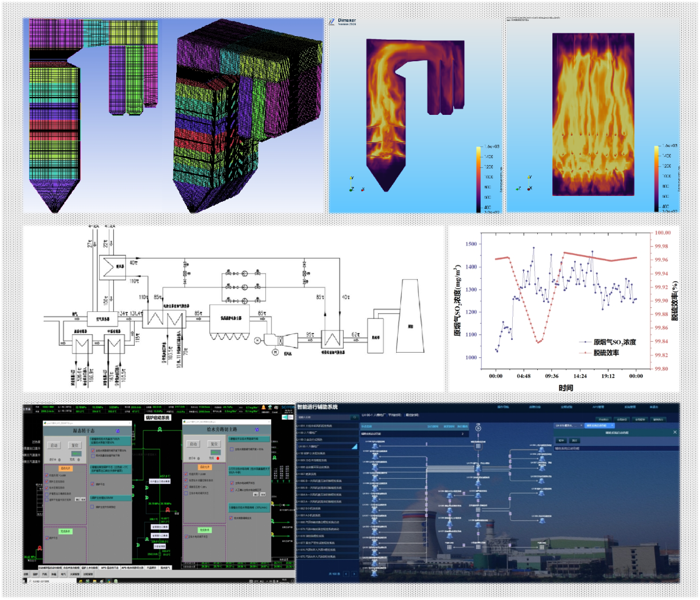This screenshot has height=600, width=700.
Task: Open the 操作导航 top menu item
Action: click(505, 407)
